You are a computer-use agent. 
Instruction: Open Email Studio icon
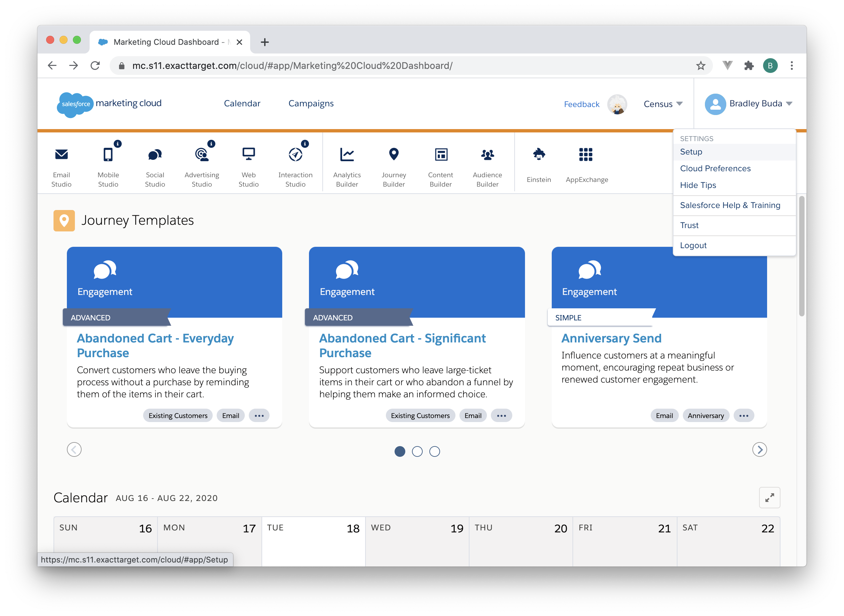(62, 155)
